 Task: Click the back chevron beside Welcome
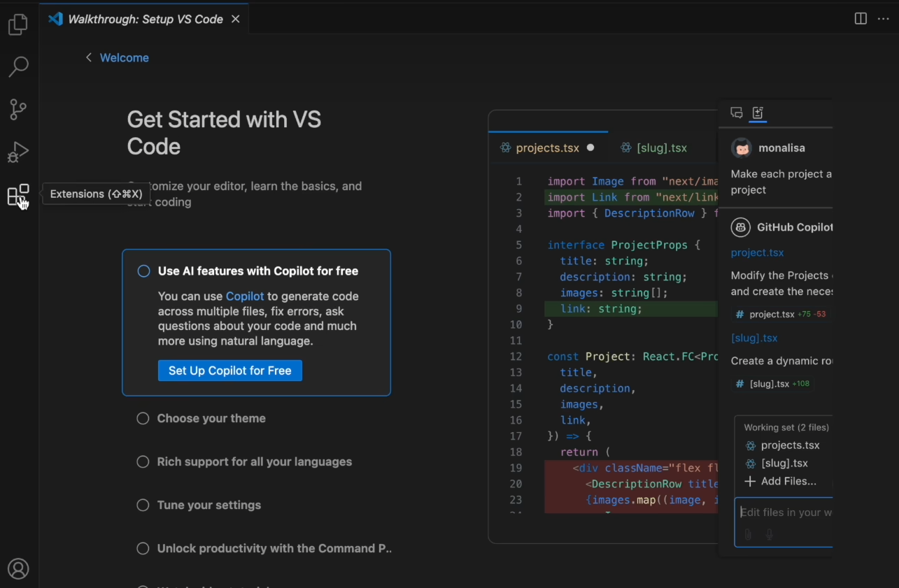click(x=88, y=57)
